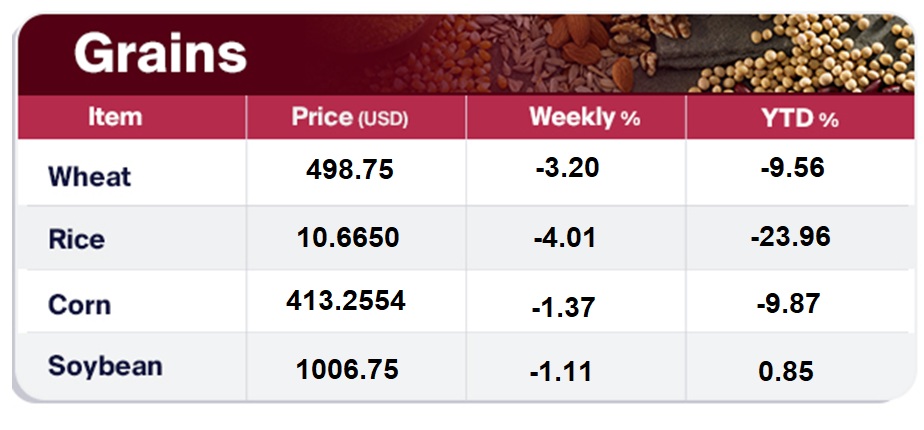
Task: Select Corn weekly change -1.37
Action: click(563, 309)
